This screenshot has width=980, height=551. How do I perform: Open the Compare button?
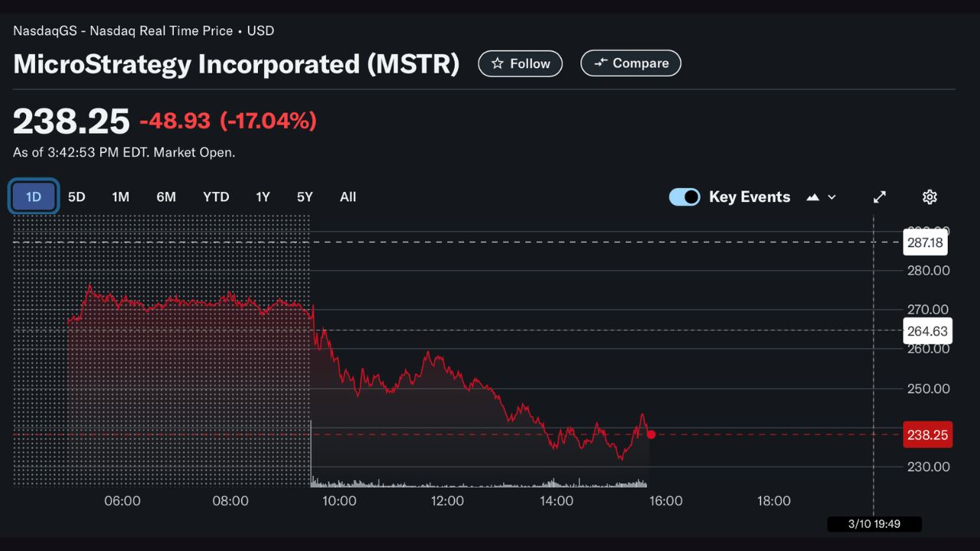631,64
